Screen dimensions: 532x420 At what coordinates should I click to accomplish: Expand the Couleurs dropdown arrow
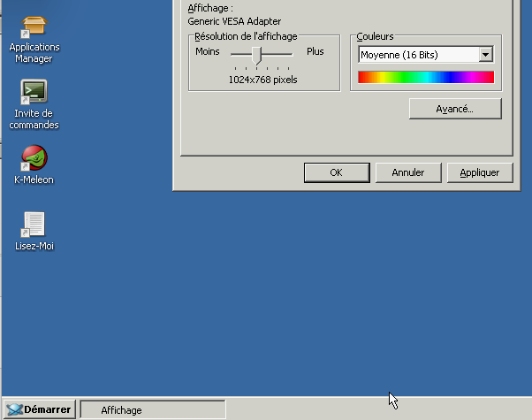(x=486, y=55)
